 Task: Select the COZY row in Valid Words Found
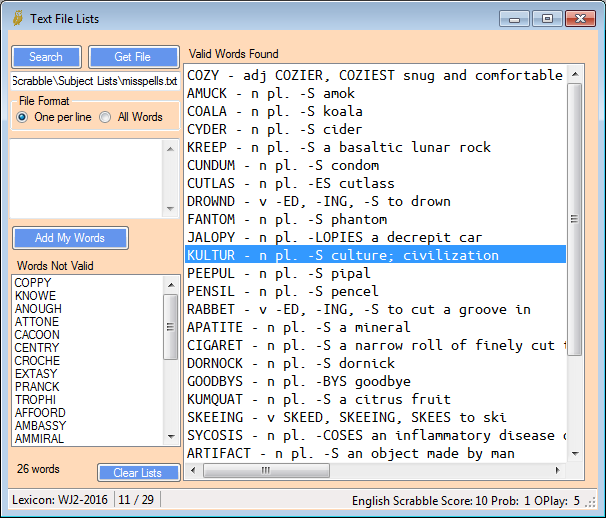[376, 75]
